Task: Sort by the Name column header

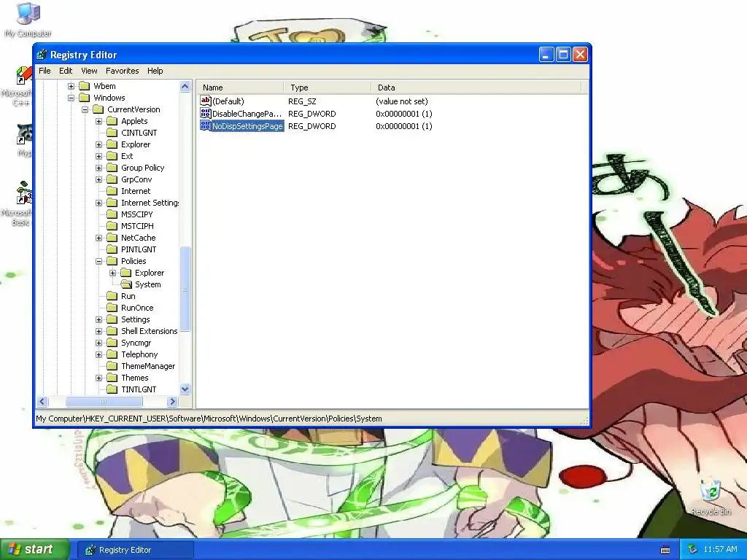Action: click(241, 87)
